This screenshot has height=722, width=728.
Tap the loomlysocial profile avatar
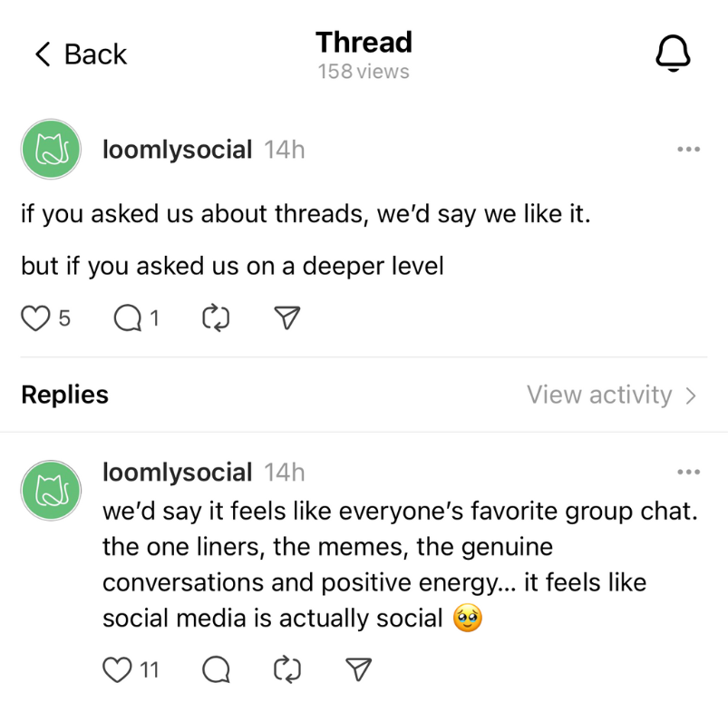click(x=51, y=149)
